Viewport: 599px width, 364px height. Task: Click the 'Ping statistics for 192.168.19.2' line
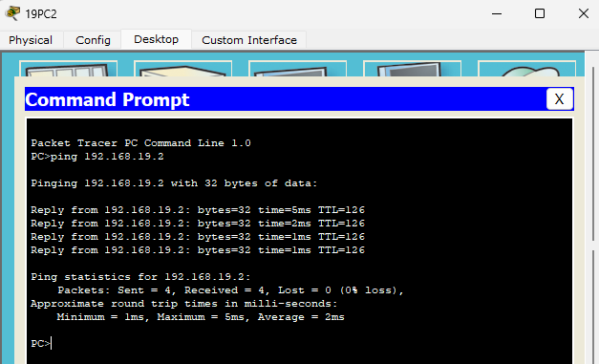pos(140,277)
